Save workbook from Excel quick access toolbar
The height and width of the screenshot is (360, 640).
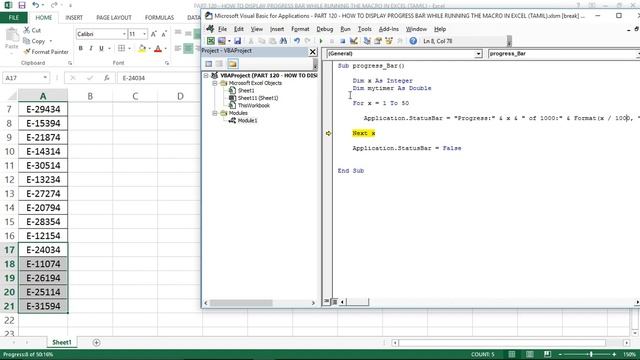pyautogui.click(x=22, y=5)
